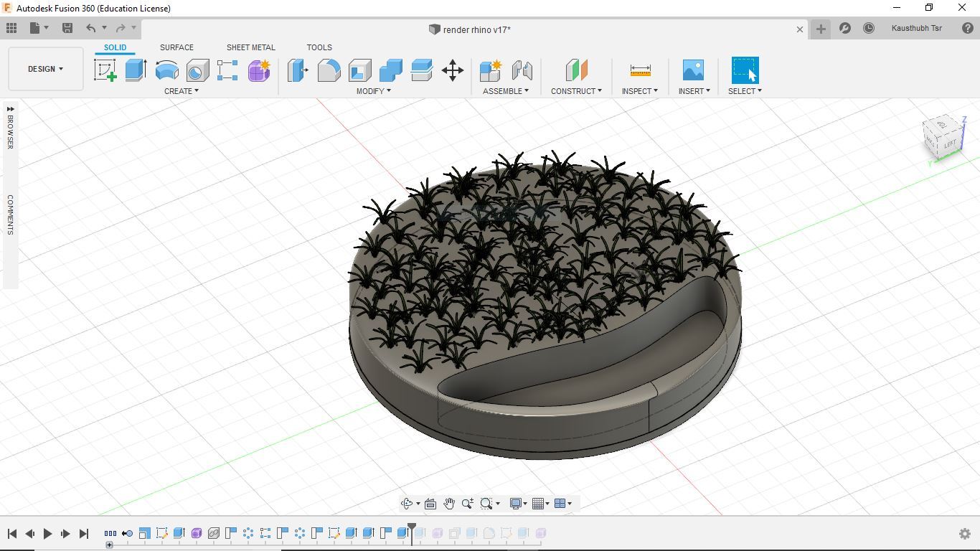Step back one timeline feature

coord(30,534)
